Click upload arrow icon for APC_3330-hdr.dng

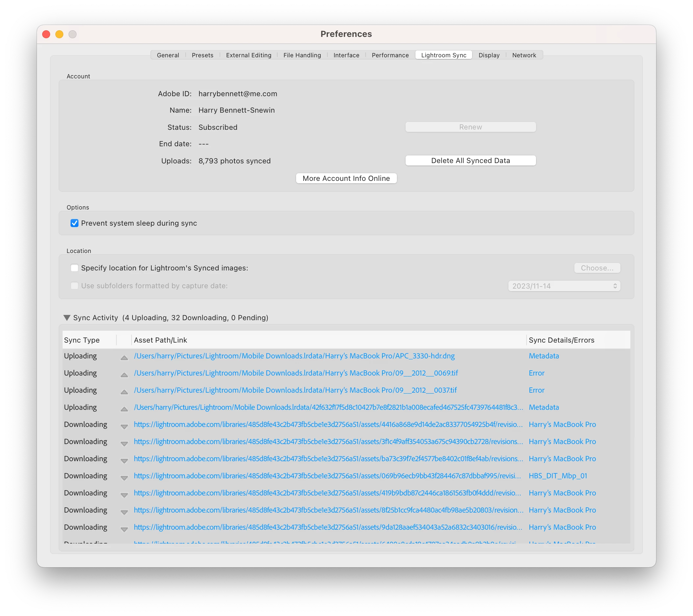pyautogui.click(x=124, y=357)
